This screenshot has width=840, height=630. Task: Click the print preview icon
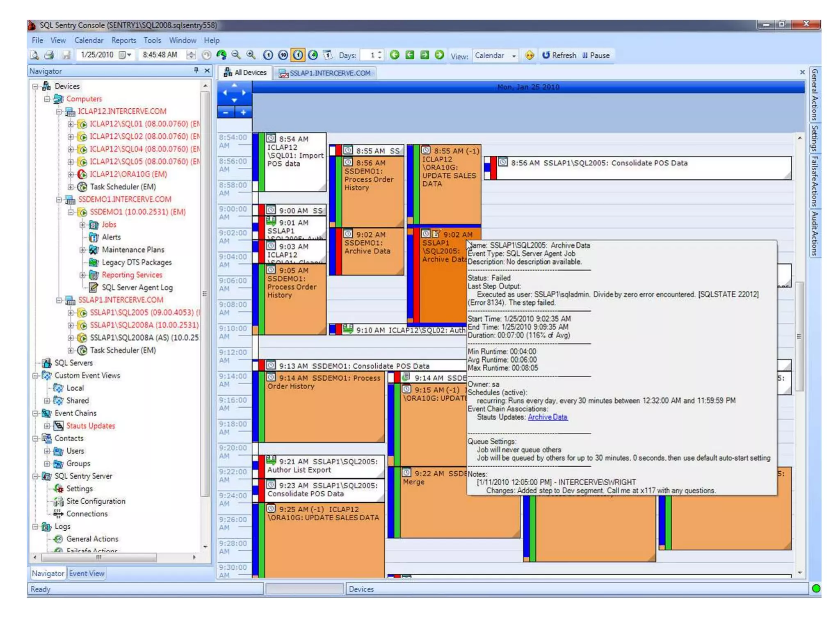35,55
